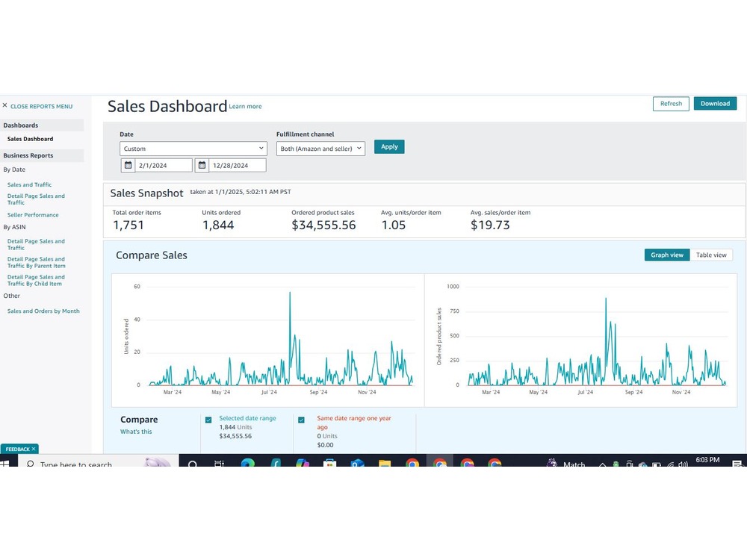Viewport: 747px width, 560px height.
Task: Click the By ASIN sidebar label
Action: 14,227
